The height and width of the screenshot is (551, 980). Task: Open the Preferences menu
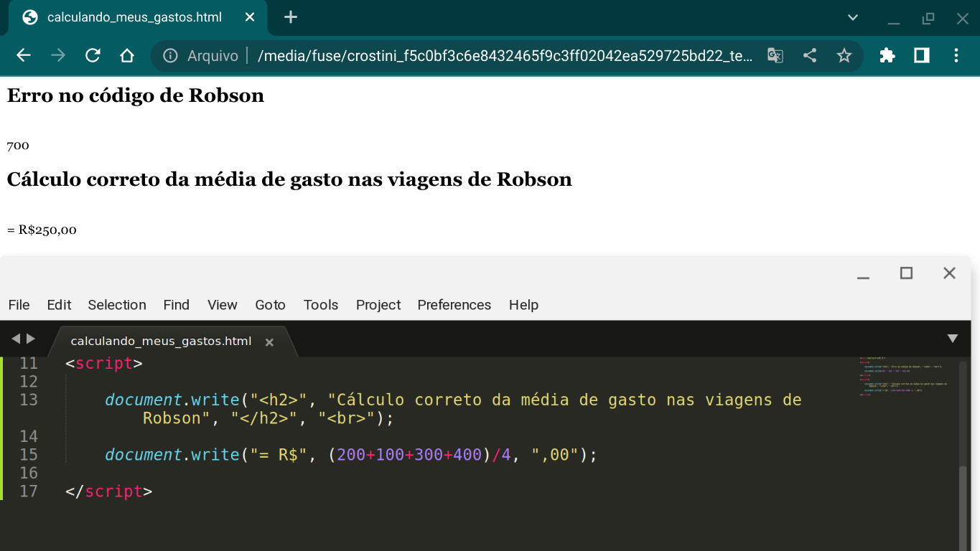(454, 305)
